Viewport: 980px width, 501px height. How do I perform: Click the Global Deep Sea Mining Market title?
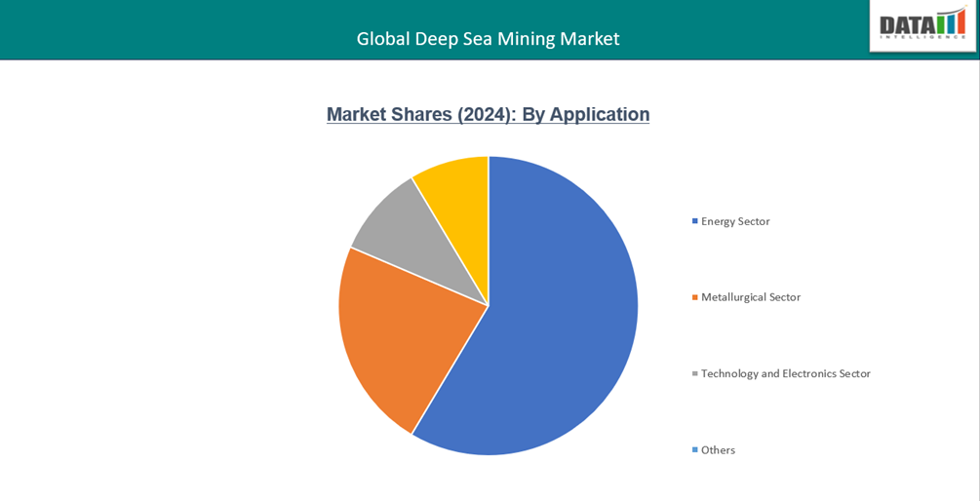point(488,39)
